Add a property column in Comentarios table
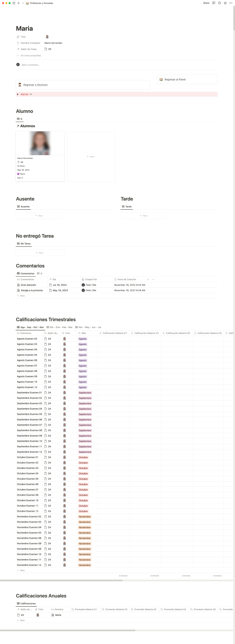Image resolution: width=235 pixels, height=644 pixels. point(148,279)
